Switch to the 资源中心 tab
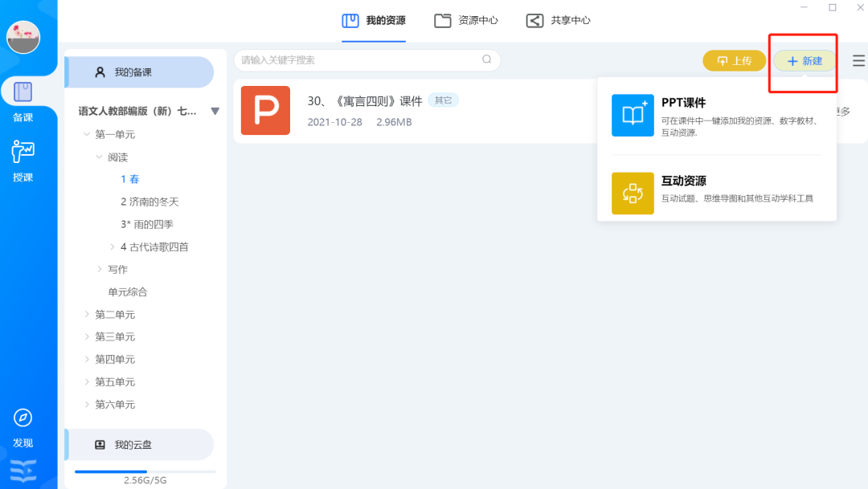 tap(466, 20)
